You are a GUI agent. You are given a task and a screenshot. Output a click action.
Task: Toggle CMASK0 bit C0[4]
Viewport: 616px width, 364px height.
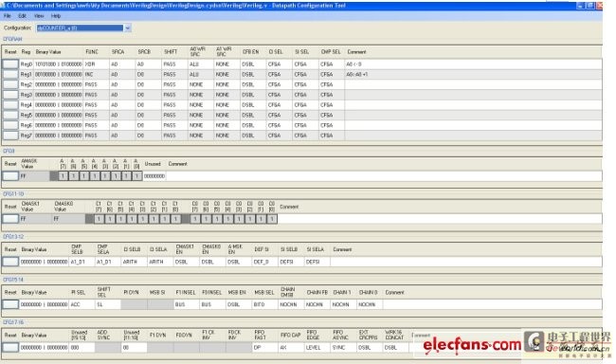tap(227, 219)
